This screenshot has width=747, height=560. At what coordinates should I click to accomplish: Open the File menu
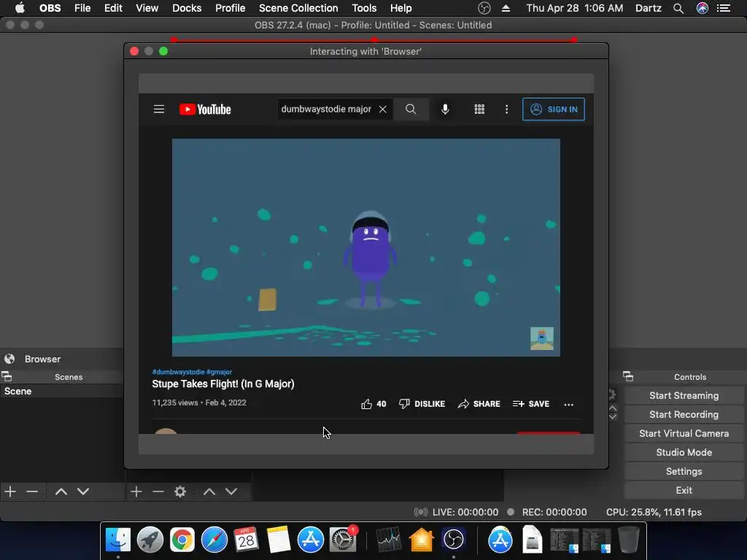tap(82, 9)
